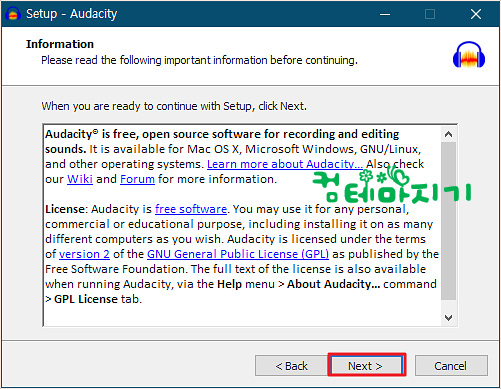Click the bold 'License' text
Viewport: 501px width, 389px height.
pos(65,209)
